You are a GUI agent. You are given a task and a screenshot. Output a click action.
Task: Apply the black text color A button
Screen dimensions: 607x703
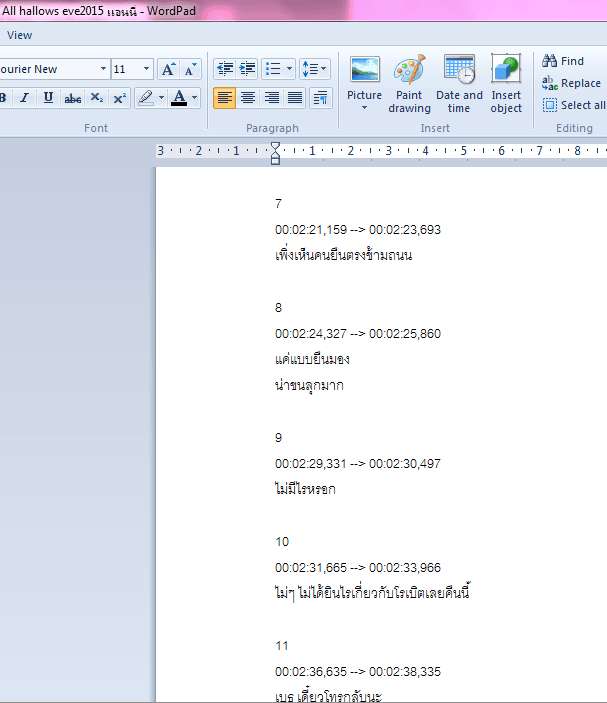point(179,98)
